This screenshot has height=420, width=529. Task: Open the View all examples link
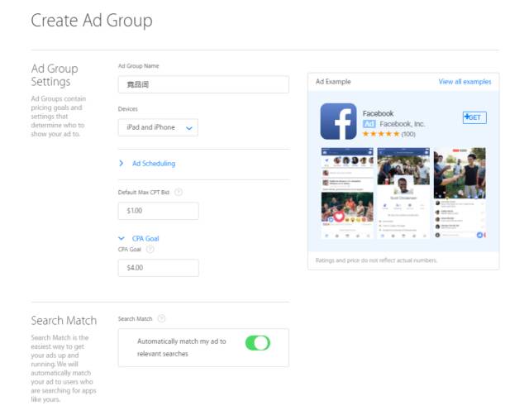[x=465, y=82]
